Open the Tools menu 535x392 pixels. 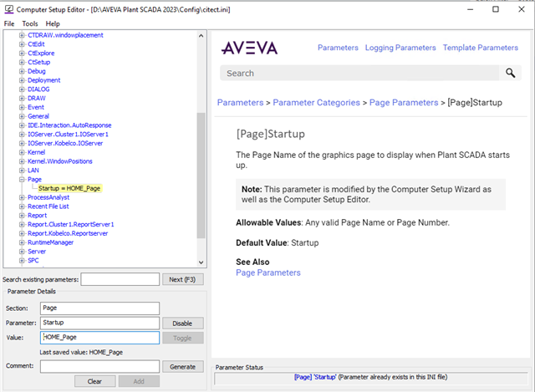click(x=30, y=23)
